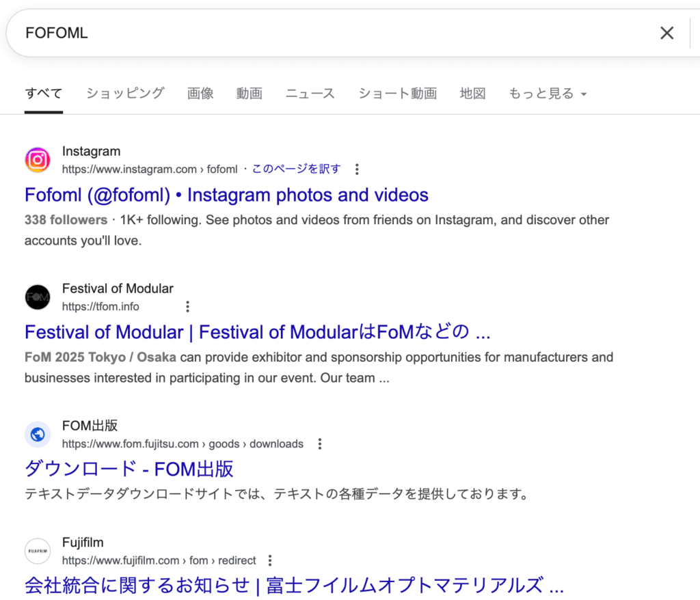This screenshot has height=600, width=700.
Task: Switch to the ショッピング tab
Action: 126,94
